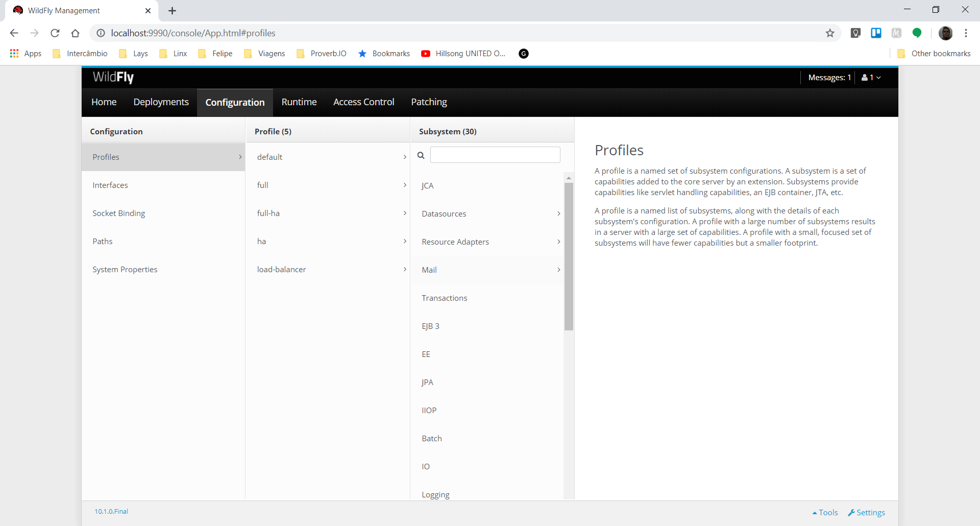
Task: Open a new browser tab
Action: click(x=172, y=11)
